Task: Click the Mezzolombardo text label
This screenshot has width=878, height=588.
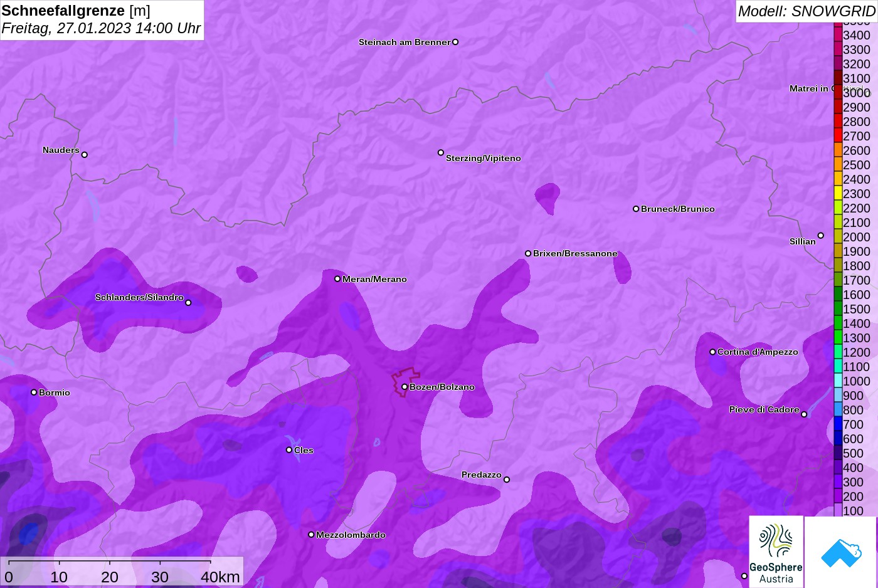Action: coord(351,535)
